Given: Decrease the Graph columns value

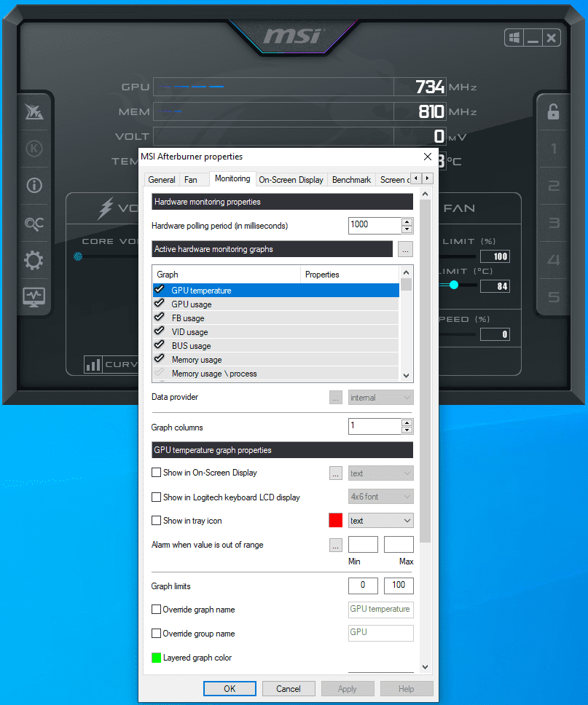Looking at the screenshot, I should (407, 430).
